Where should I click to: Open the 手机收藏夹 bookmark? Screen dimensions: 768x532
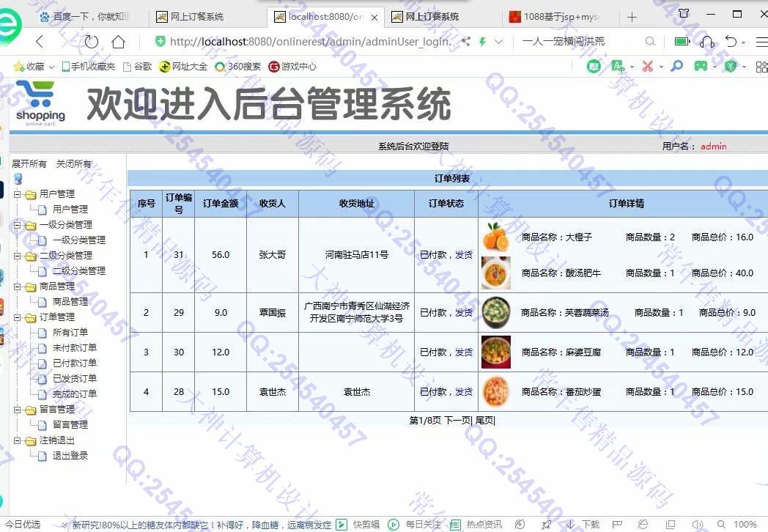pyautogui.click(x=89, y=66)
